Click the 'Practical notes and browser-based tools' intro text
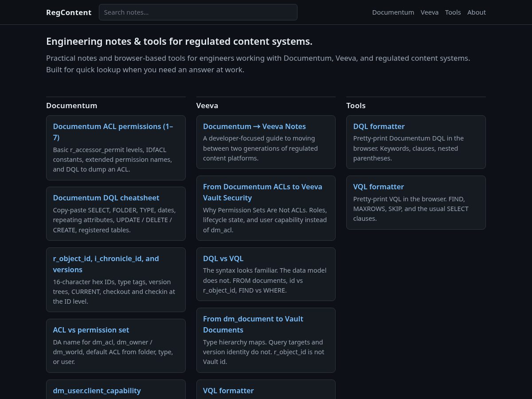Screen dimensions: 532x399 258,64
